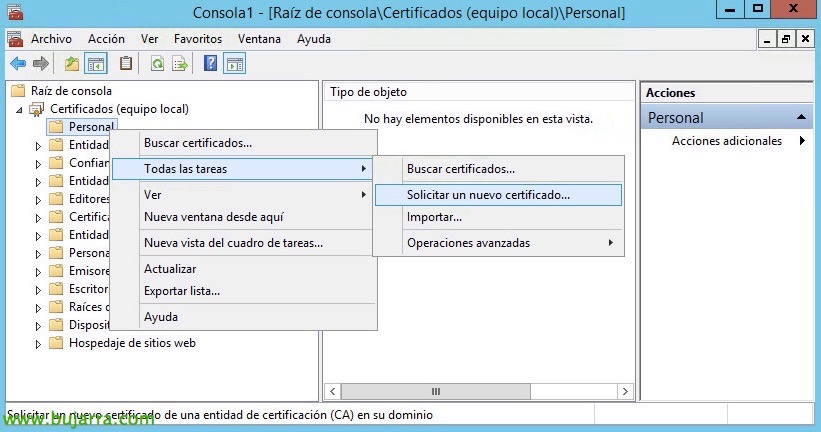Toggle the show/hide console tree icon

(x=96, y=64)
